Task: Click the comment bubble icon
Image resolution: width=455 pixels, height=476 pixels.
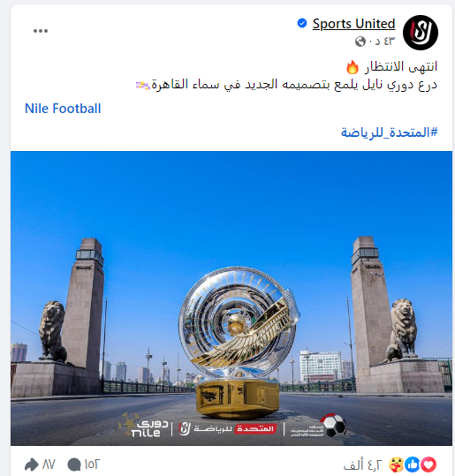Action: pyautogui.click(x=74, y=465)
